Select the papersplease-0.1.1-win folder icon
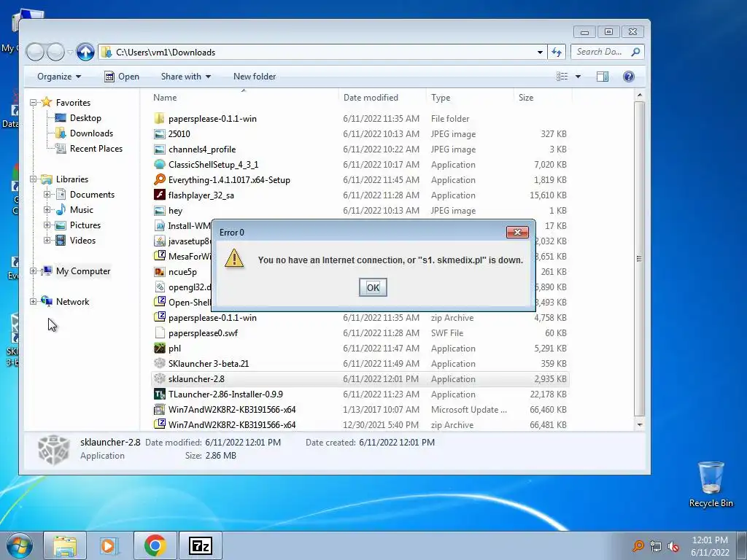This screenshot has height=560, width=747. (160, 118)
